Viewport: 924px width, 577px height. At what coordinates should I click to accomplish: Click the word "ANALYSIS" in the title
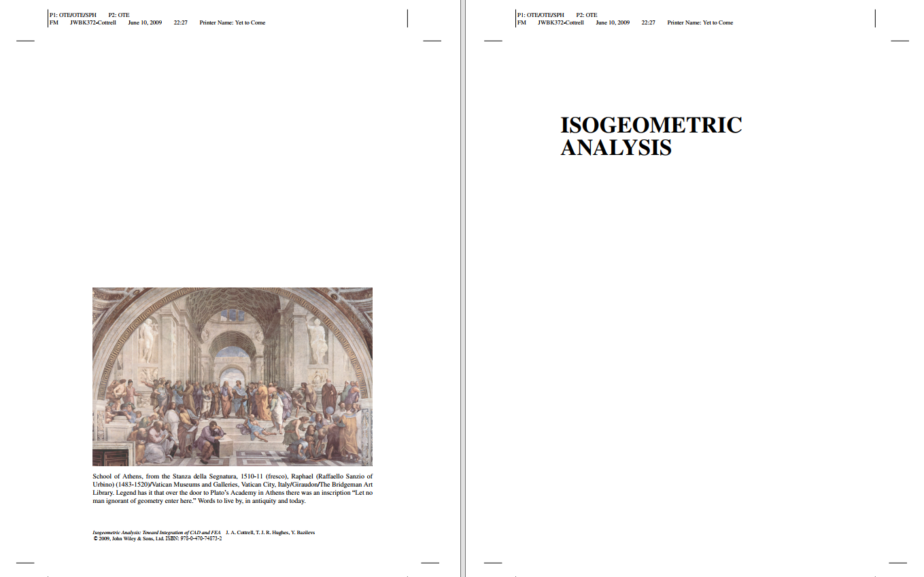coord(616,147)
